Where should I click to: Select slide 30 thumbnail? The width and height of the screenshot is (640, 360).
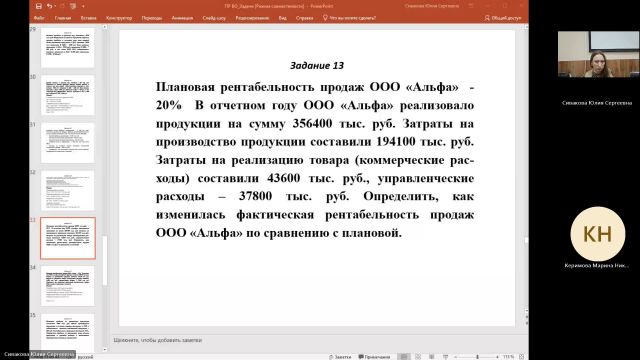68,95
